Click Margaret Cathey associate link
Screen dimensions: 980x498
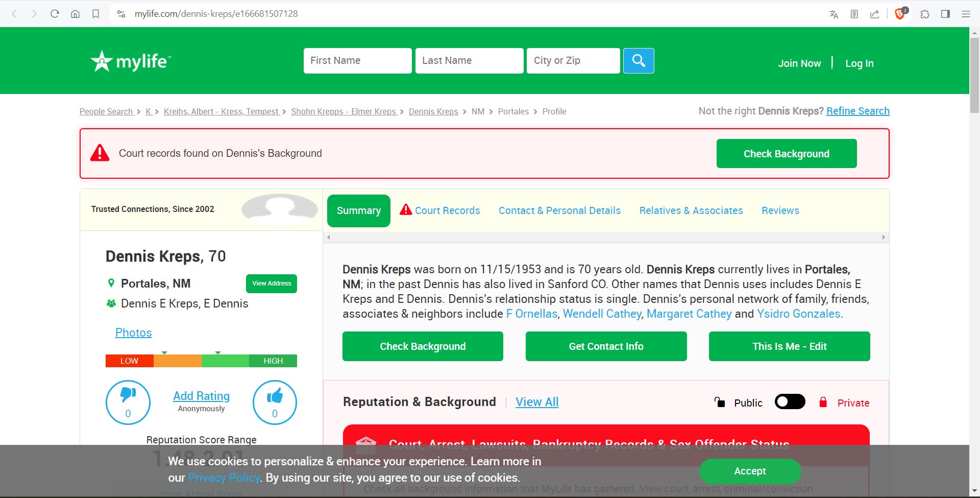click(x=689, y=314)
